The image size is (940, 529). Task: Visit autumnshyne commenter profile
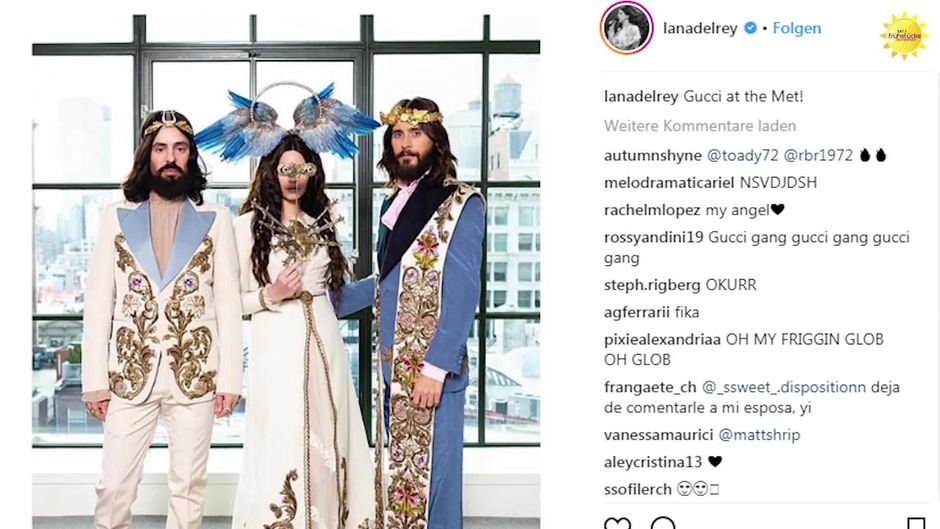[x=653, y=155]
